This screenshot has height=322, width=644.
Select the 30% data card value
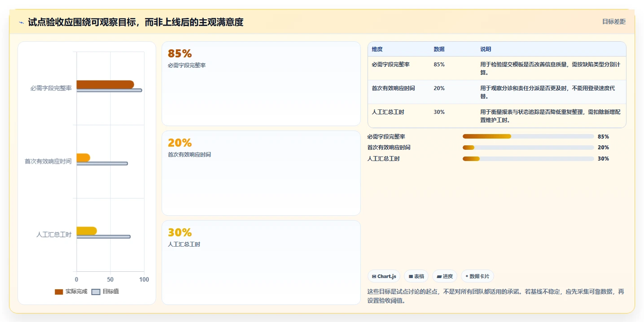point(180,232)
